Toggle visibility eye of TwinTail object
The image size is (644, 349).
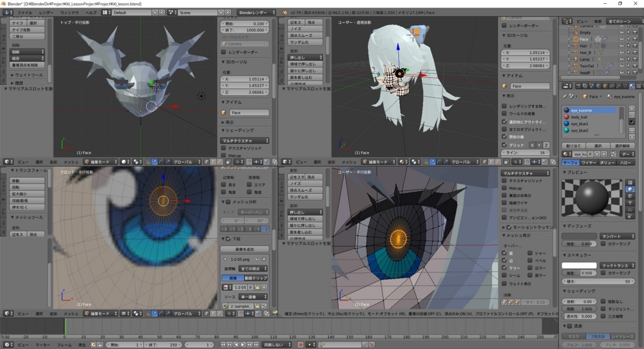pyautogui.click(x=622, y=65)
